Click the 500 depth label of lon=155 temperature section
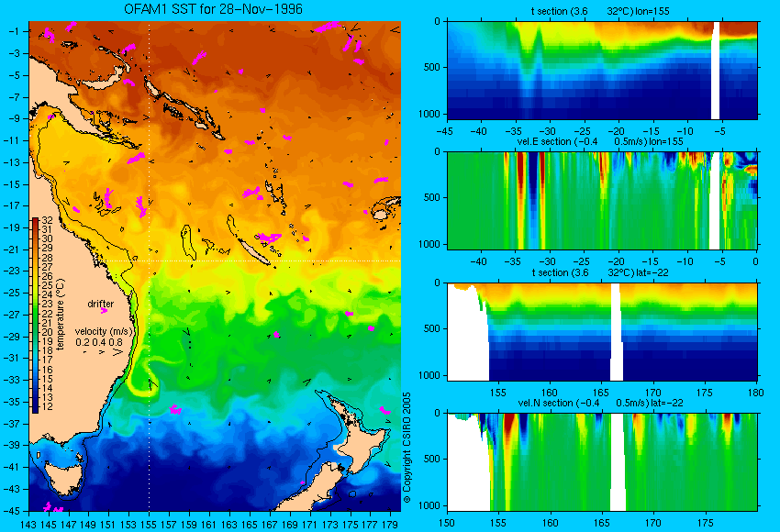This screenshot has height=532, width=780. pyautogui.click(x=432, y=67)
